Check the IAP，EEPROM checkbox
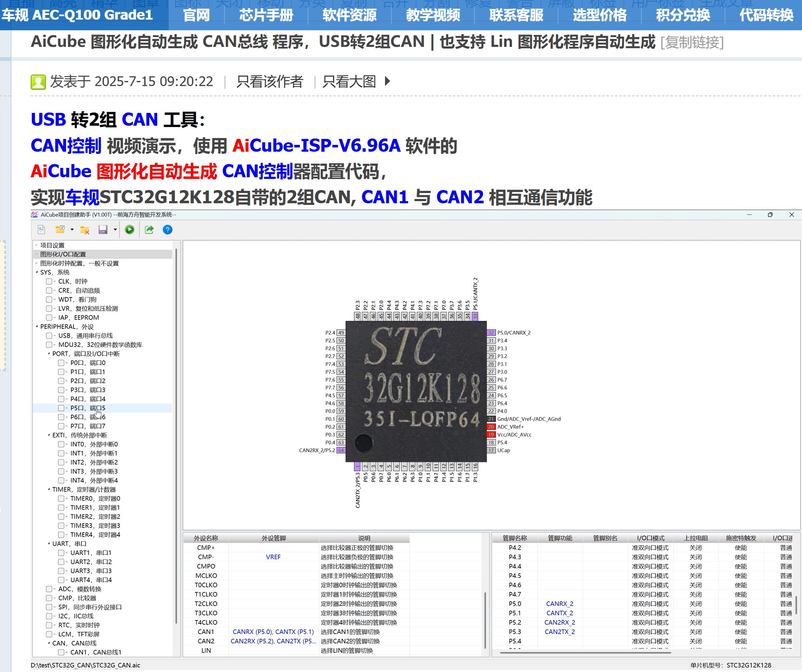802x672 pixels. 49,317
